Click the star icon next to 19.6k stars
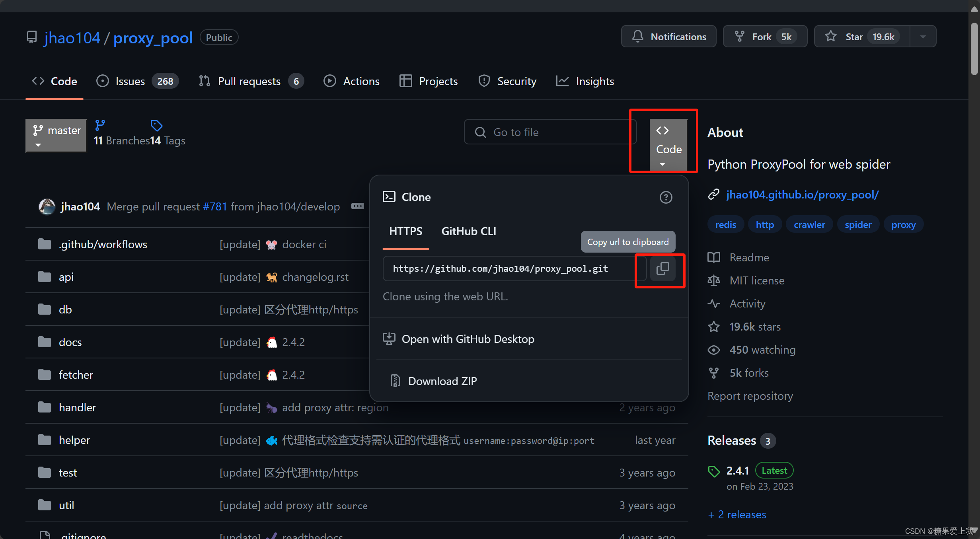The image size is (980, 539). 714,327
